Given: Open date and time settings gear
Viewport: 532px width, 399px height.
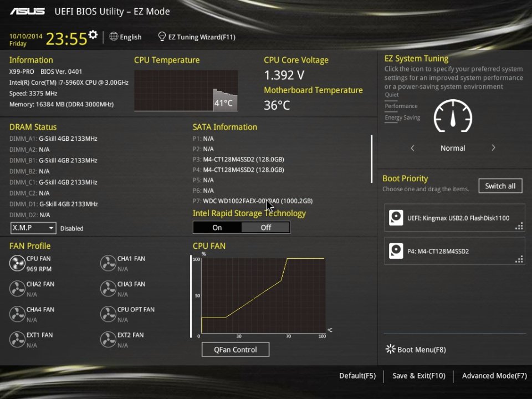Looking at the screenshot, I should pyautogui.click(x=93, y=34).
